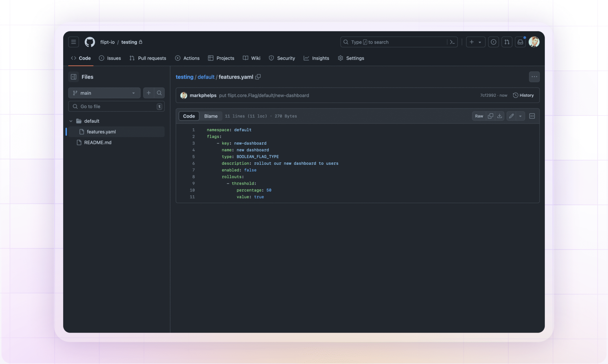Open the hamburger navigation menu
Image resolution: width=608 pixels, height=364 pixels.
(x=74, y=42)
